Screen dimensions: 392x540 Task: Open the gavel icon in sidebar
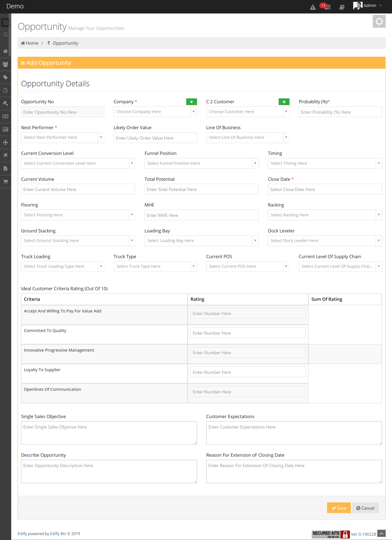pyautogui.click(x=6, y=103)
